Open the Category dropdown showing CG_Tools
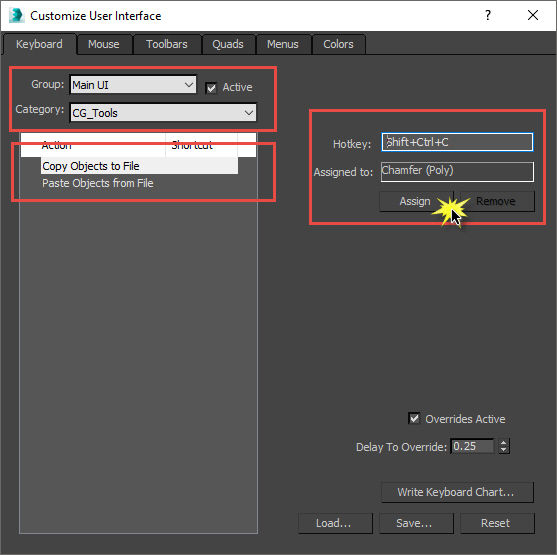The width and height of the screenshot is (557, 555). click(x=163, y=113)
